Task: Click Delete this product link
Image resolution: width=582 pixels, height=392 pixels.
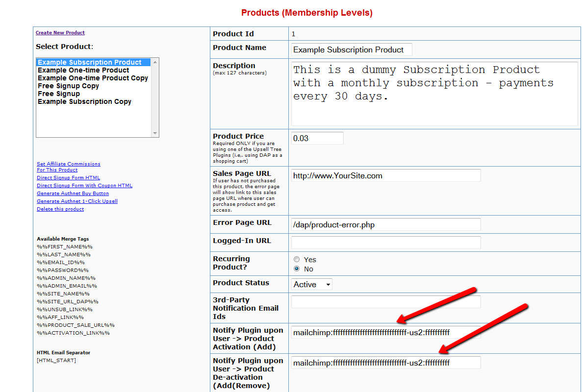Action: 60,209
